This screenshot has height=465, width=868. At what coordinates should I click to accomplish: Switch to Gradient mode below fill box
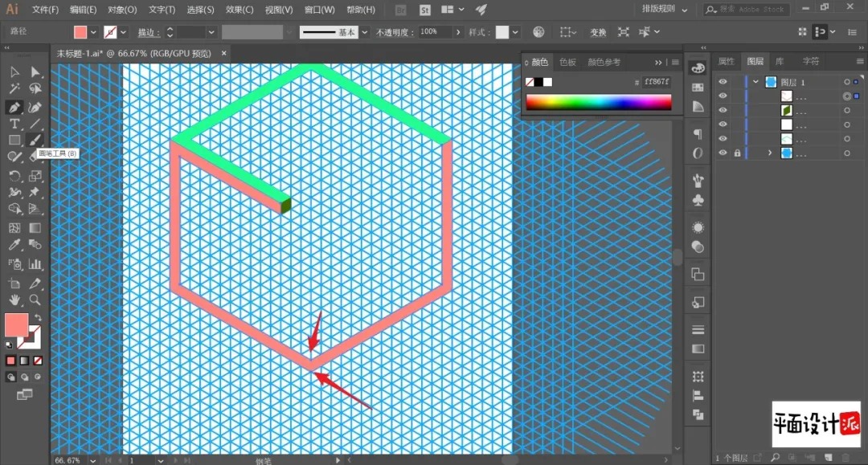(x=24, y=361)
